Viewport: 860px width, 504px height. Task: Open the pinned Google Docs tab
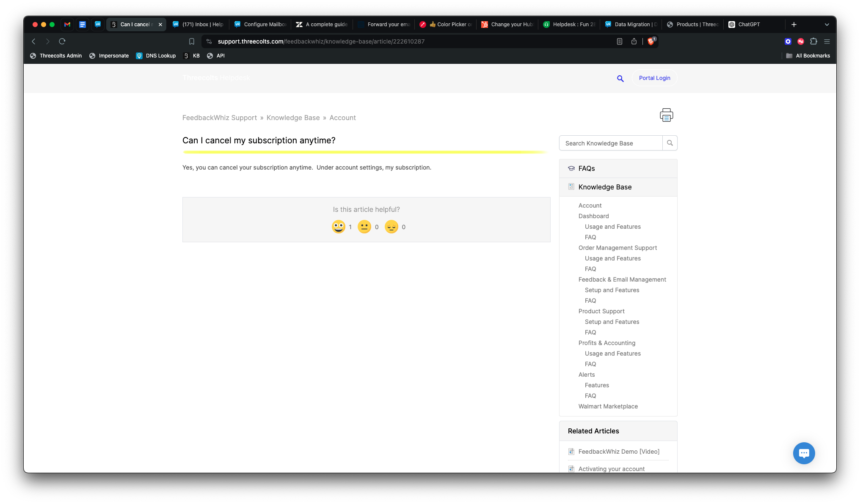point(83,25)
